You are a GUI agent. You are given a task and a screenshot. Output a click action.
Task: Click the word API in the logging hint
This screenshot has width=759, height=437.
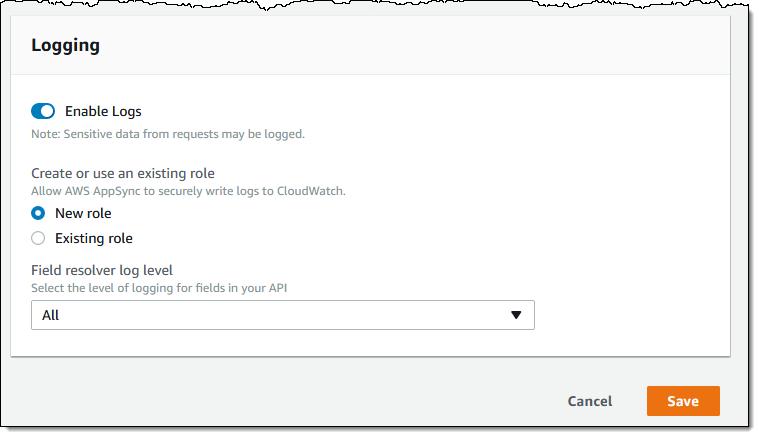tap(289, 288)
